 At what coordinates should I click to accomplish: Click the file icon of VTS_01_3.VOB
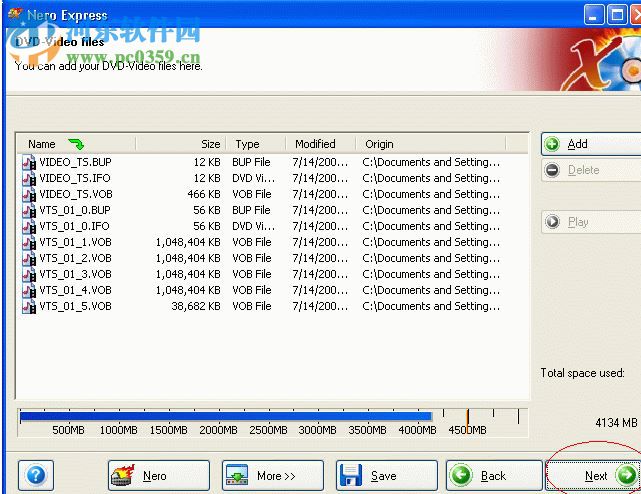tap(29, 274)
